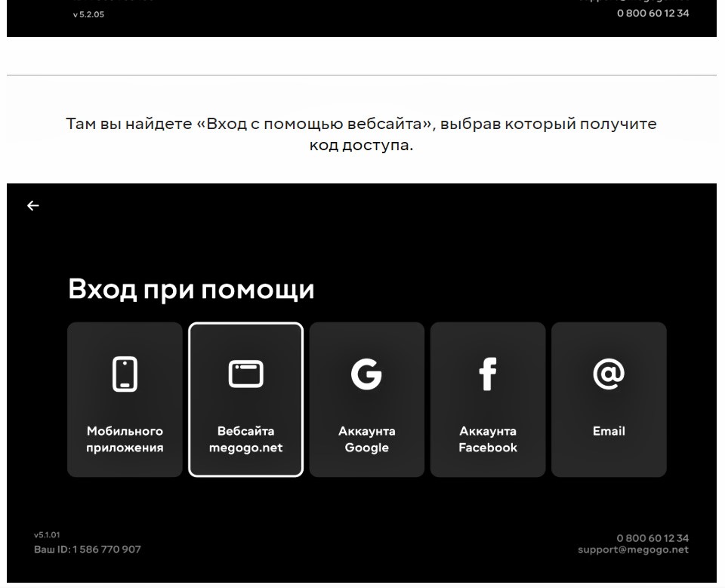The width and height of the screenshot is (725, 588).
Task: Click the 'Email' label on the login card
Action: tap(609, 431)
